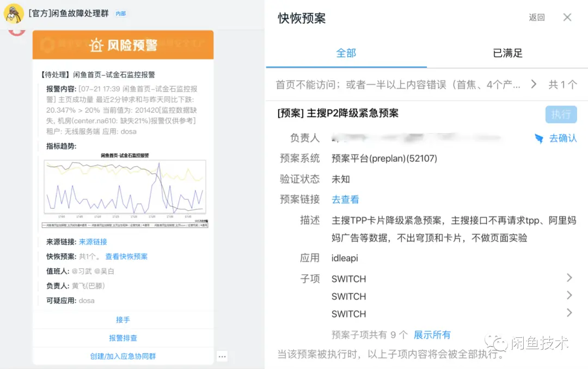Click 创建/加入应急协同群 button

point(123,356)
